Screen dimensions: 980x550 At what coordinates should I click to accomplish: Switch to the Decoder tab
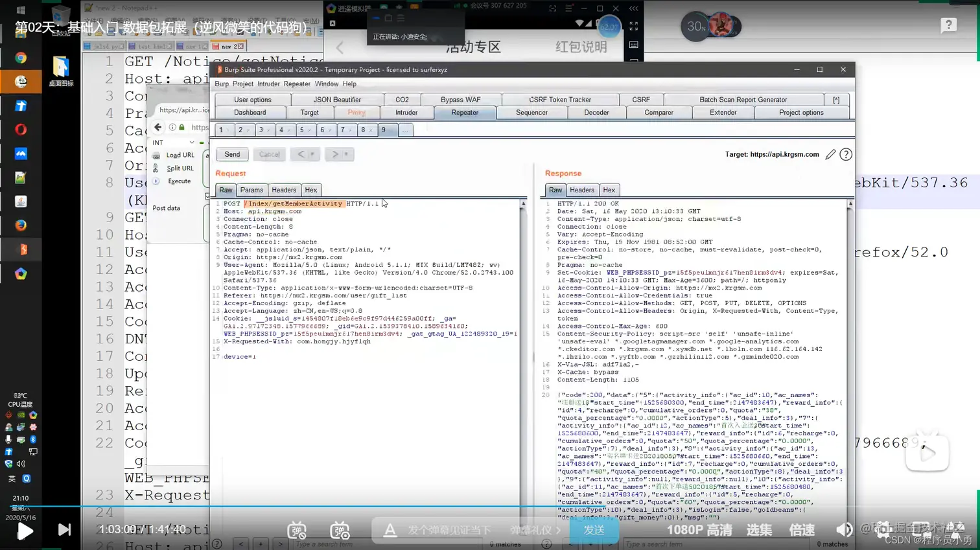click(x=596, y=113)
